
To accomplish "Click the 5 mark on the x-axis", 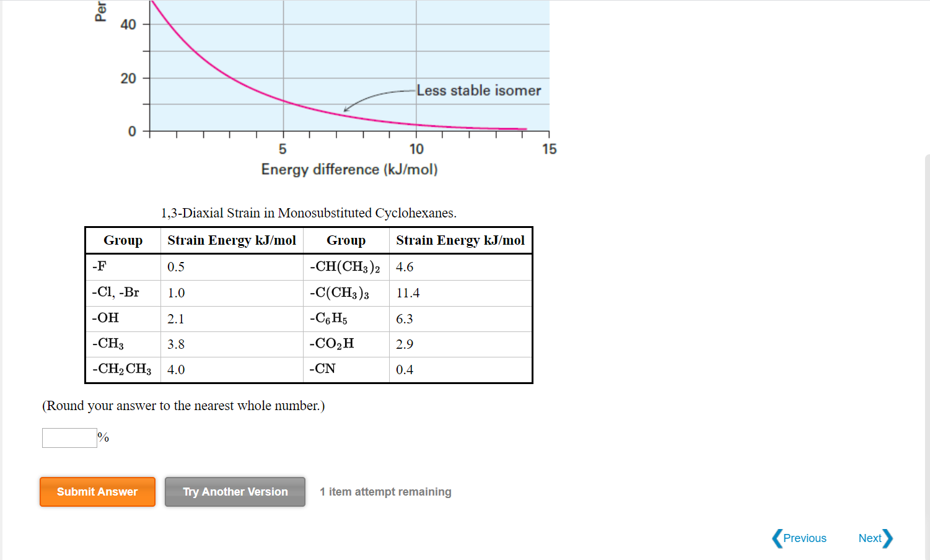I will tap(283, 149).
